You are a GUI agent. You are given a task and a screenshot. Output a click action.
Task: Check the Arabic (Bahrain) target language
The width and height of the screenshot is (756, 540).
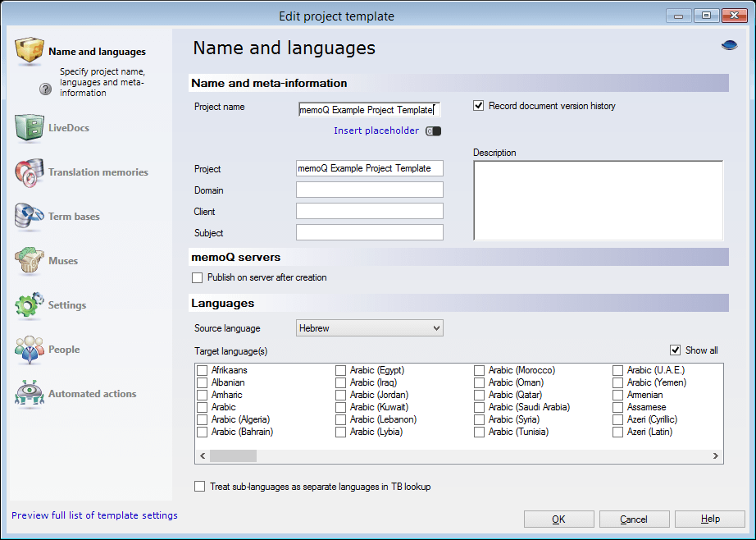(x=202, y=432)
